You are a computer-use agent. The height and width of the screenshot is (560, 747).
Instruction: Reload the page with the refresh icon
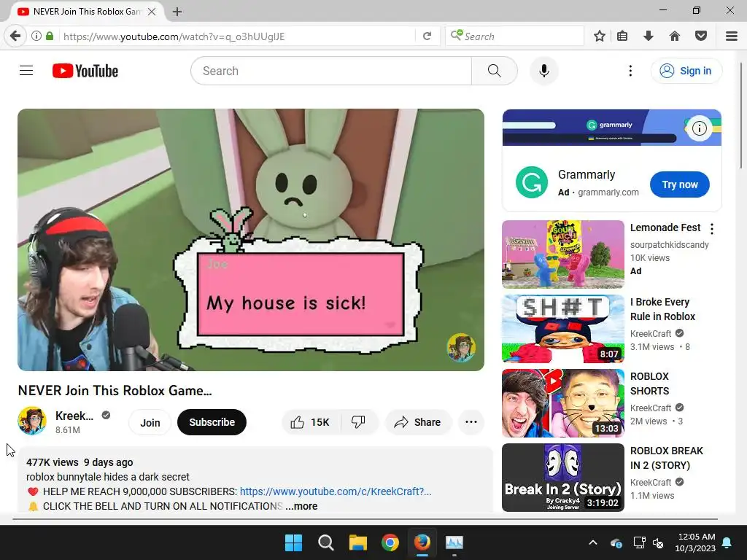[x=427, y=36]
